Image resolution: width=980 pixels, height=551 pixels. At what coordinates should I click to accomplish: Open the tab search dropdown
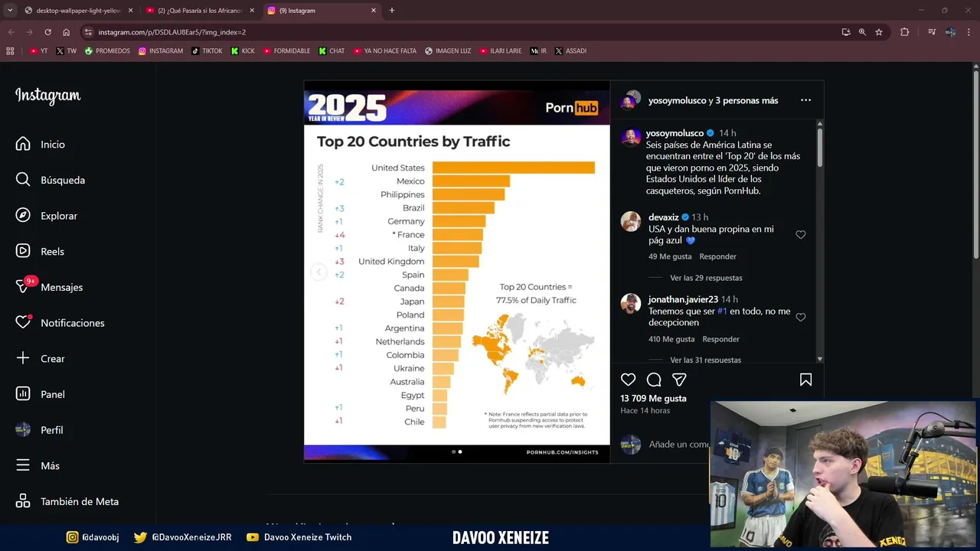[10, 11]
